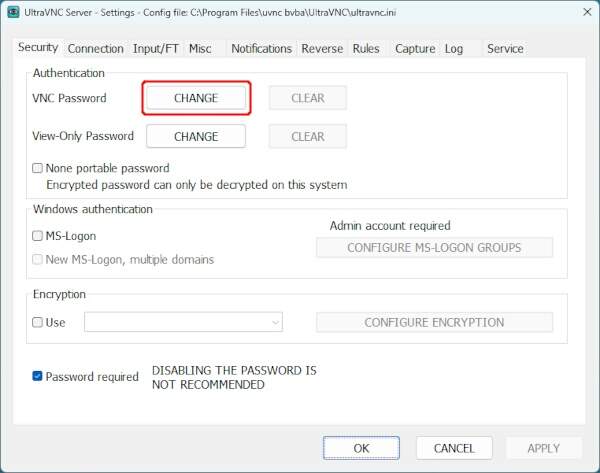
Task: Click the Cancel button
Action: [454, 448]
